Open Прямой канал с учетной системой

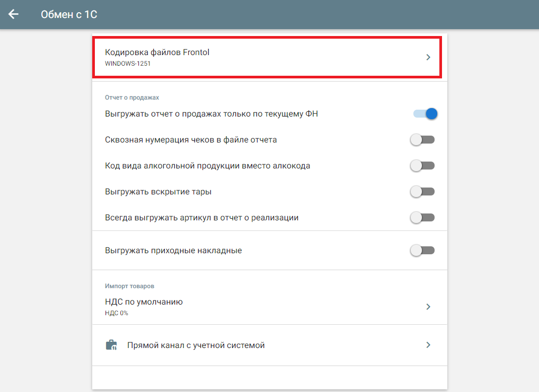196,345
